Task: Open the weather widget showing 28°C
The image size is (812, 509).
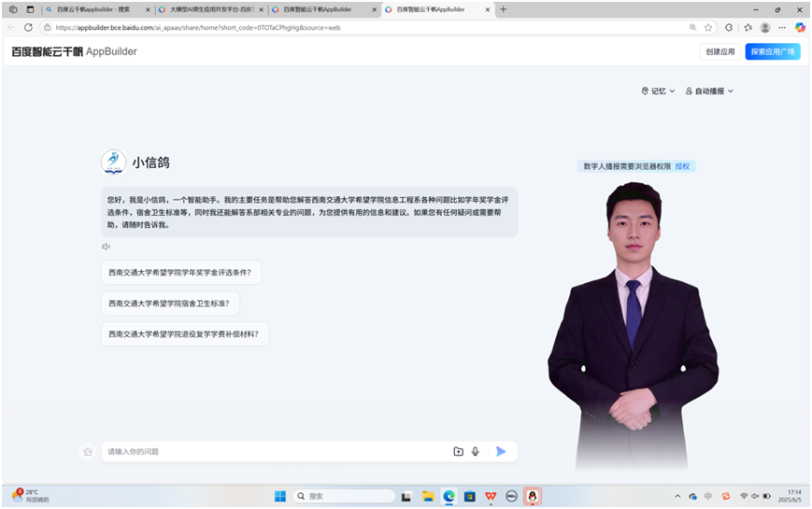Action: click(31, 496)
